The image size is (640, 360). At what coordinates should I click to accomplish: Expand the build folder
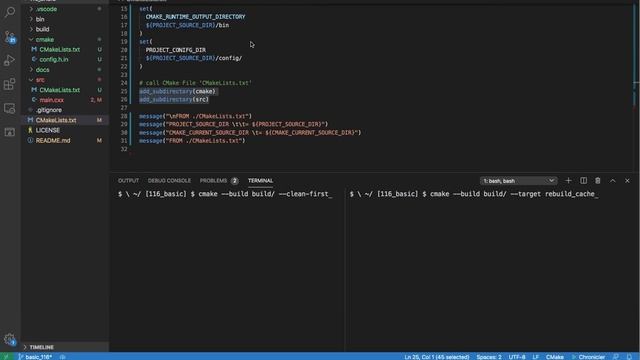point(42,29)
